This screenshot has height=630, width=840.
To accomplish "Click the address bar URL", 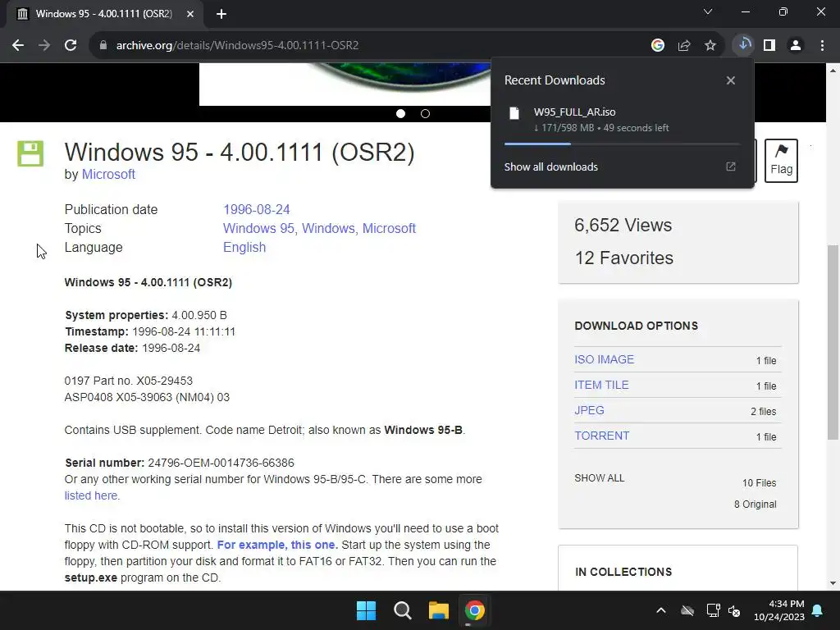I will [237, 45].
